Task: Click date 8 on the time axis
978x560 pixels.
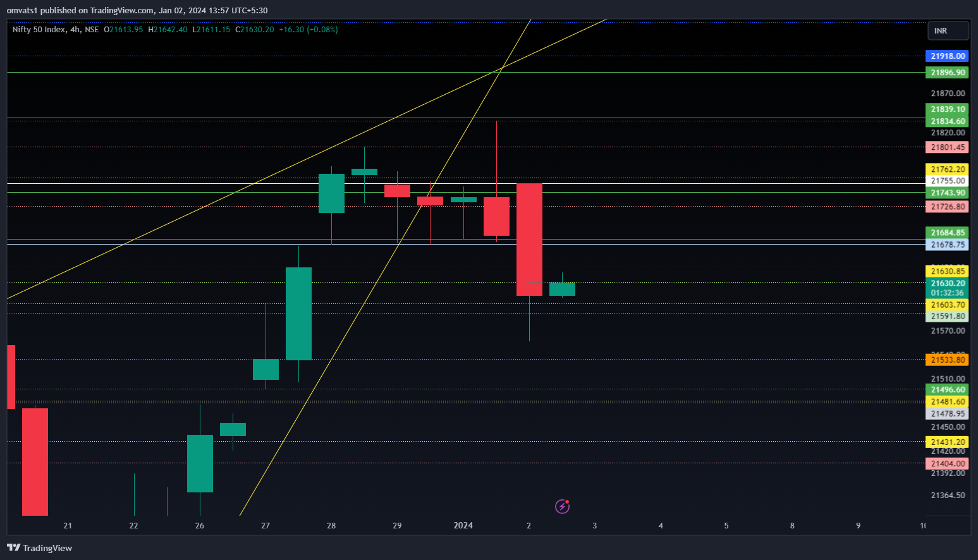Action: tap(792, 526)
